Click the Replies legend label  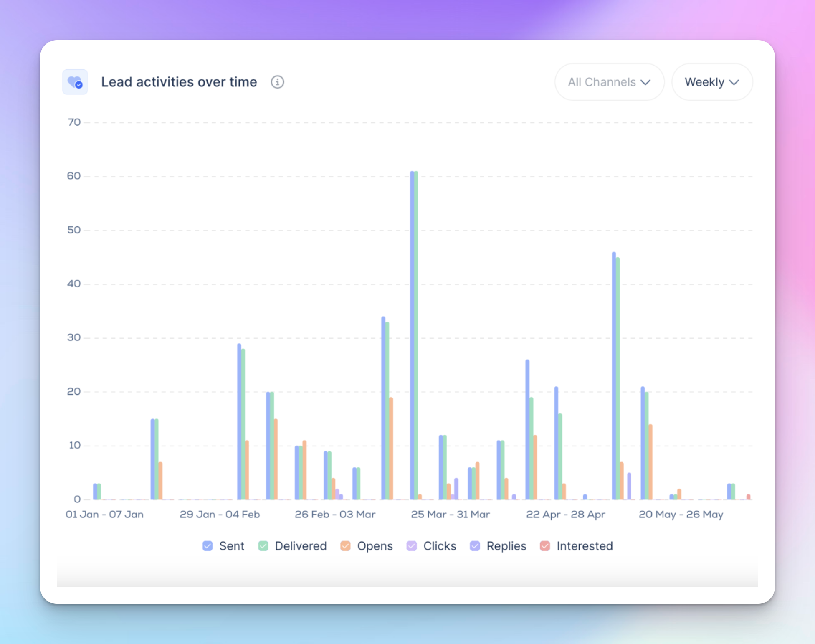506,546
